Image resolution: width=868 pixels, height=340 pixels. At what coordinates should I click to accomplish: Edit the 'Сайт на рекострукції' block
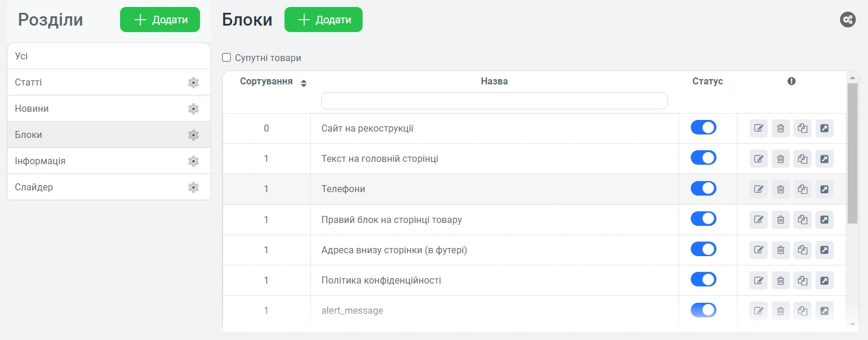tap(758, 128)
